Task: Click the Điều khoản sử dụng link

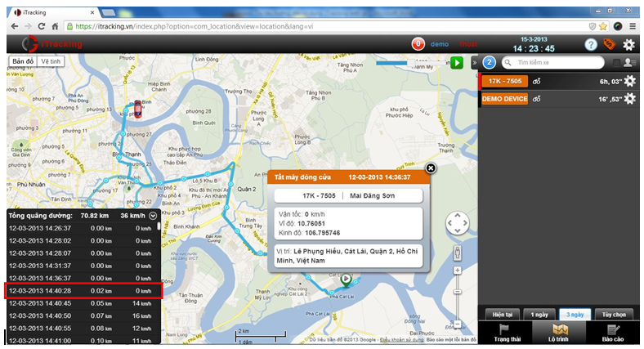Action: (401, 340)
